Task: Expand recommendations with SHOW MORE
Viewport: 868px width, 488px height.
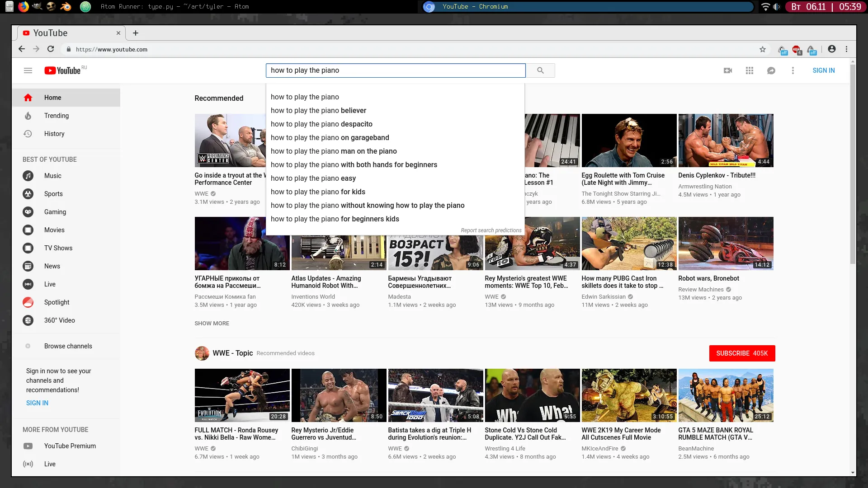Action: [212, 324]
